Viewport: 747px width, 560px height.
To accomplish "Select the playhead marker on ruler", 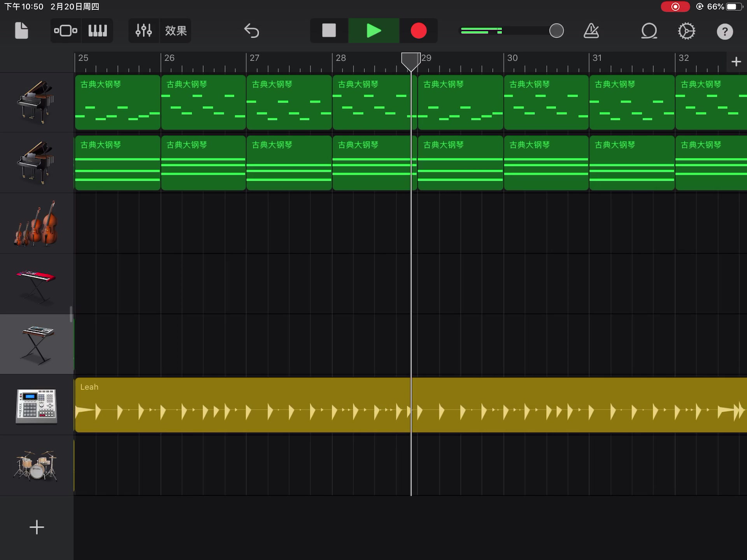I will point(411,62).
